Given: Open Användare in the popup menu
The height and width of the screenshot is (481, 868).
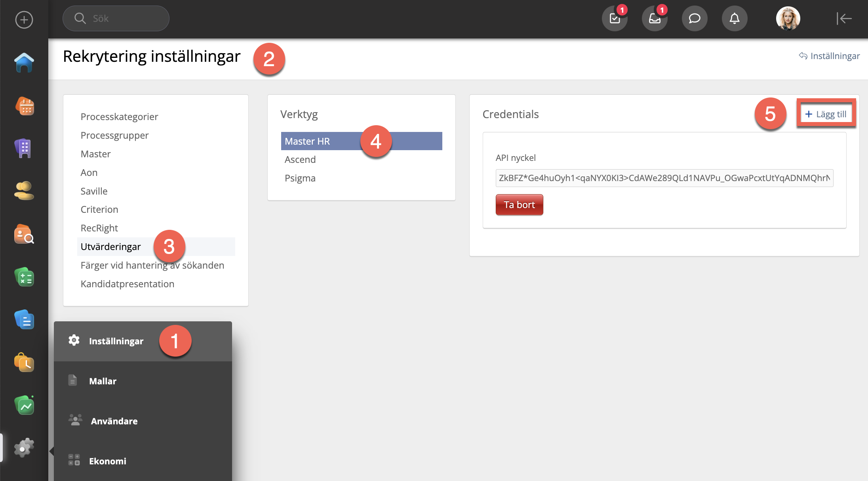Looking at the screenshot, I should [143, 421].
